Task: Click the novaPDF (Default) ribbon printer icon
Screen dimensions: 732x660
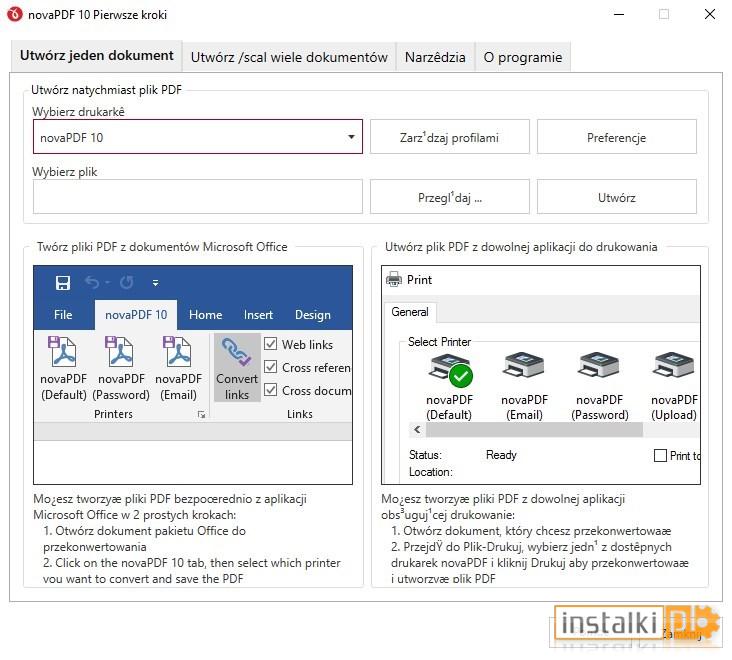Action: tap(63, 351)
